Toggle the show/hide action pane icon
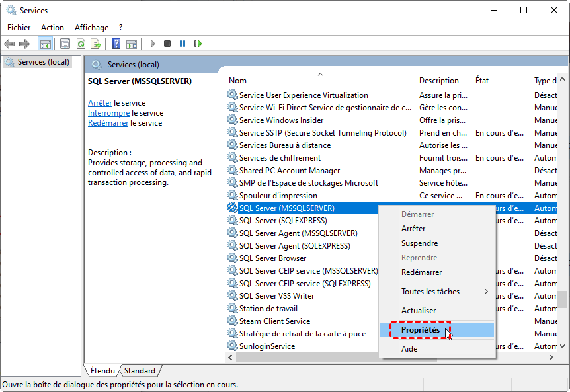The width and height of the screenshot is (570, 392). pos(132,44)
